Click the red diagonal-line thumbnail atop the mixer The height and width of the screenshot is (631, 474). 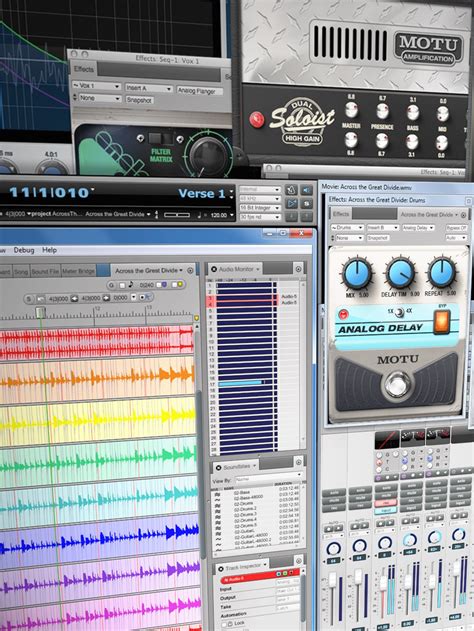point(387,439)
